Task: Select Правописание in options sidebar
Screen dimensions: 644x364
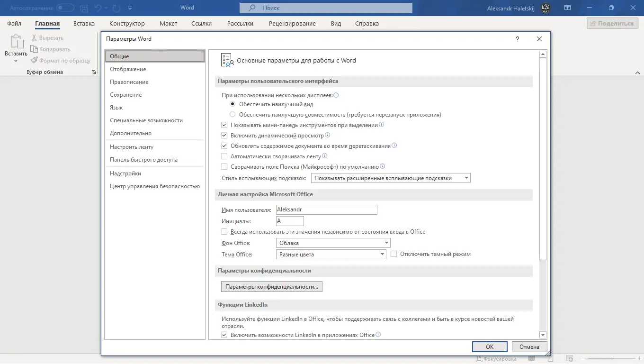Action: point(154,82)
